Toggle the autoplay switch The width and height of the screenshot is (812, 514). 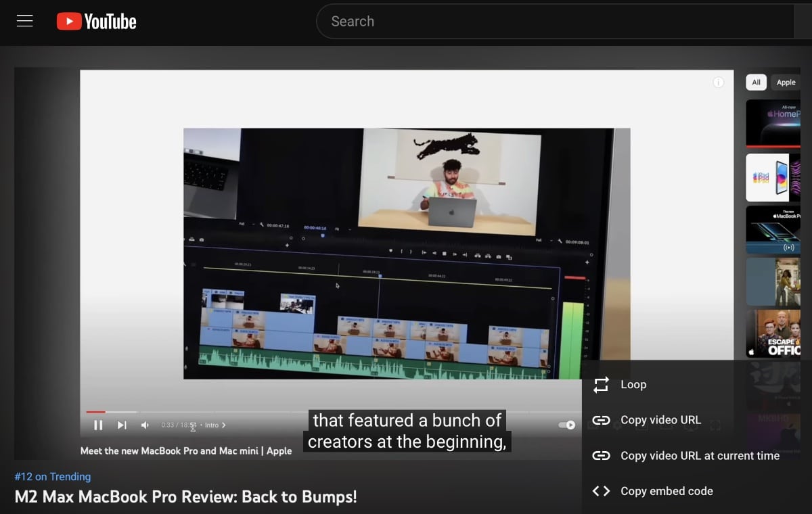coord(566,425)
